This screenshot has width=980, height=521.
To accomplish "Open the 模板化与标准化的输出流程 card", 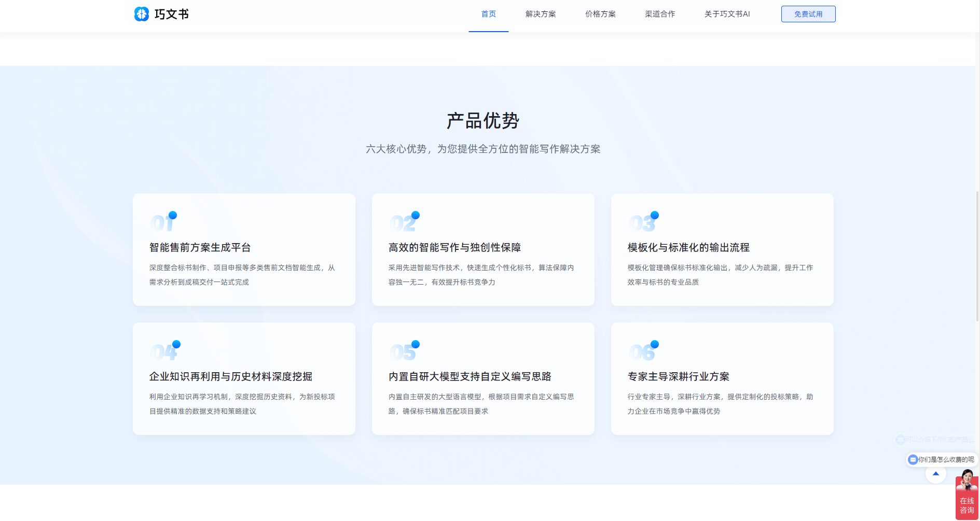I will [722, 249].
